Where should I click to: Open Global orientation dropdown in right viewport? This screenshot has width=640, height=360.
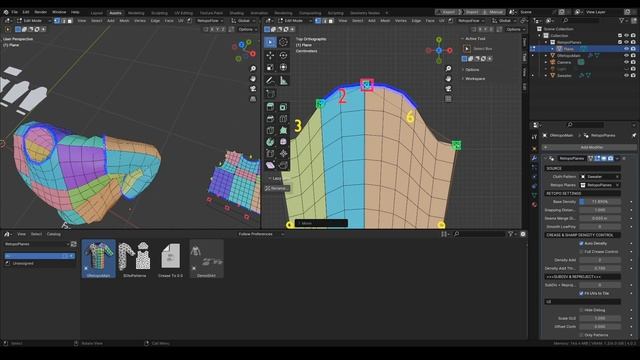[503, 20]
